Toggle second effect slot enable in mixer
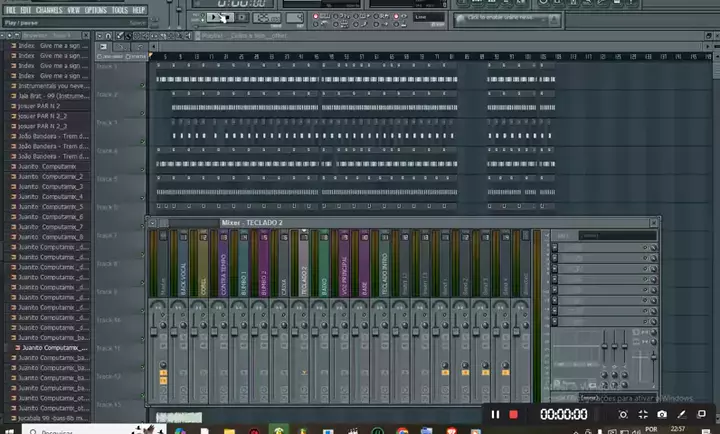Viewport: 720px width, 434px height. (647, 258)
